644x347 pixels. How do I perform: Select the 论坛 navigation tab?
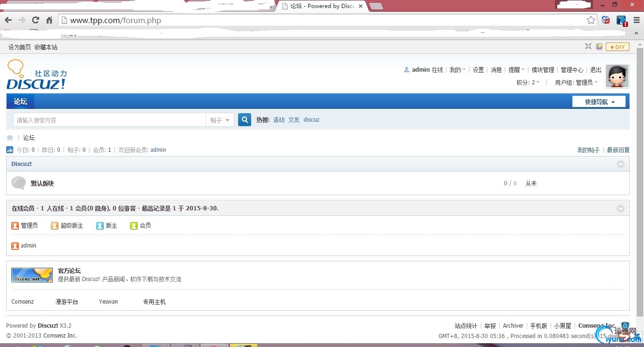click(x=20, y=101)
